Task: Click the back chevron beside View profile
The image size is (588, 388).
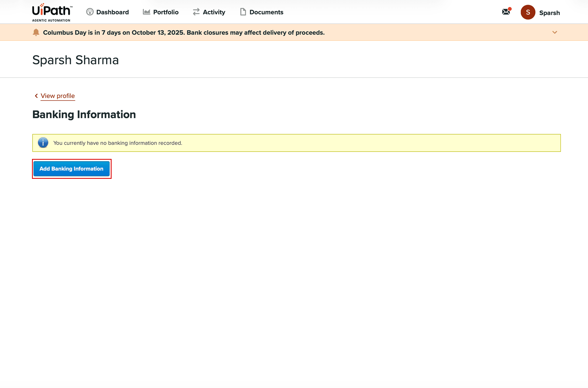Action: (36, 96)
